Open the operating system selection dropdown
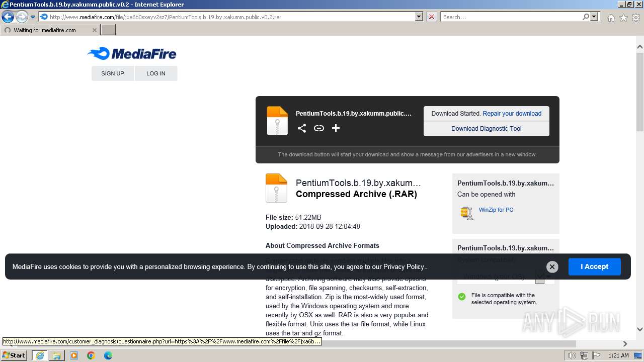Image resolution: width=644 pixels, height=362 pixels. tap(506, 276)
